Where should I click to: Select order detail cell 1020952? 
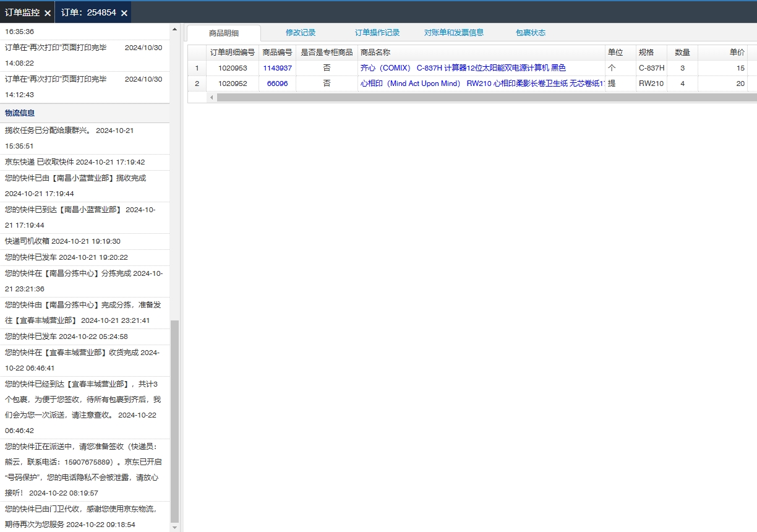pos(233,84)
